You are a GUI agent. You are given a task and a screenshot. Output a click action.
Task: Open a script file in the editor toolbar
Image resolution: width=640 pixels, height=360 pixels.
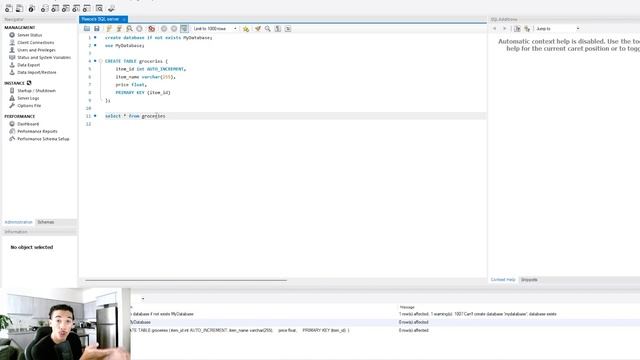pos(87,29)
